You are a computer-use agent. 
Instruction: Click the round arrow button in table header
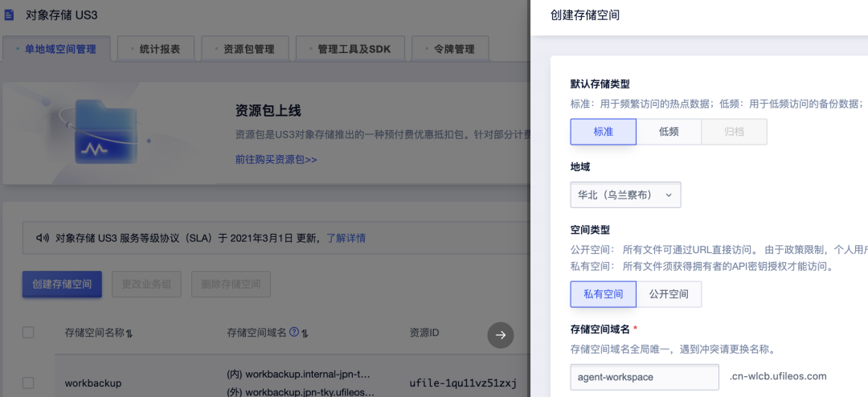(501, 334)
